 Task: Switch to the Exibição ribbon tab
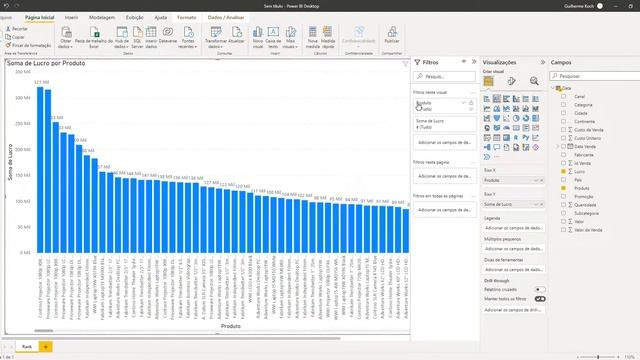(135, 18)
